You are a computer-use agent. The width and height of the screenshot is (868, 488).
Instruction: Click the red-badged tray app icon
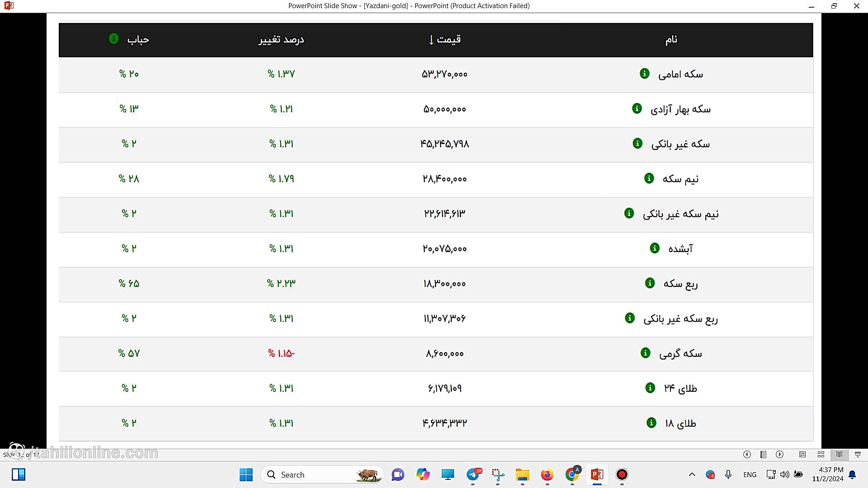pos(710,474)
